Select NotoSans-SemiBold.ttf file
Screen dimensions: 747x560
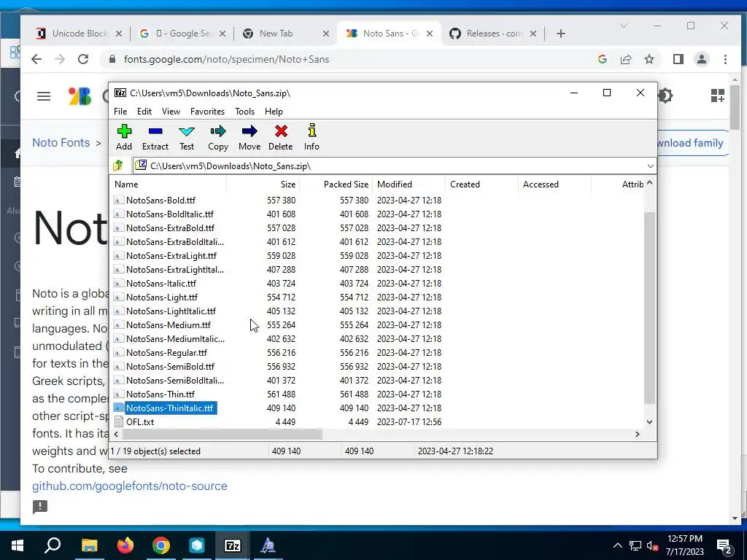[170, 366]
